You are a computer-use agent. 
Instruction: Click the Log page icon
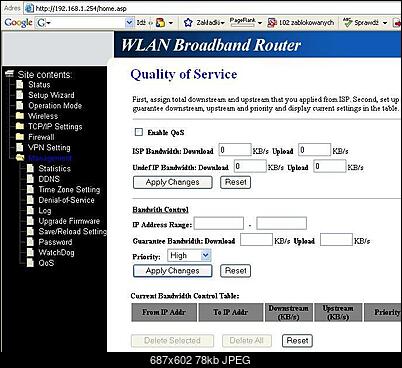30,210
